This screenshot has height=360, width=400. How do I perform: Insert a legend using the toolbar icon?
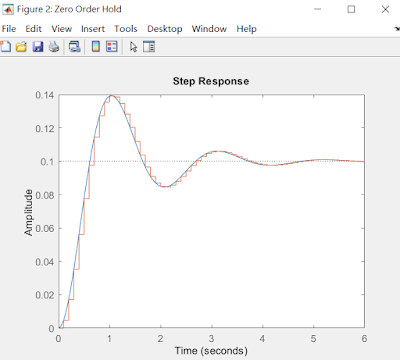coord(112,47)
